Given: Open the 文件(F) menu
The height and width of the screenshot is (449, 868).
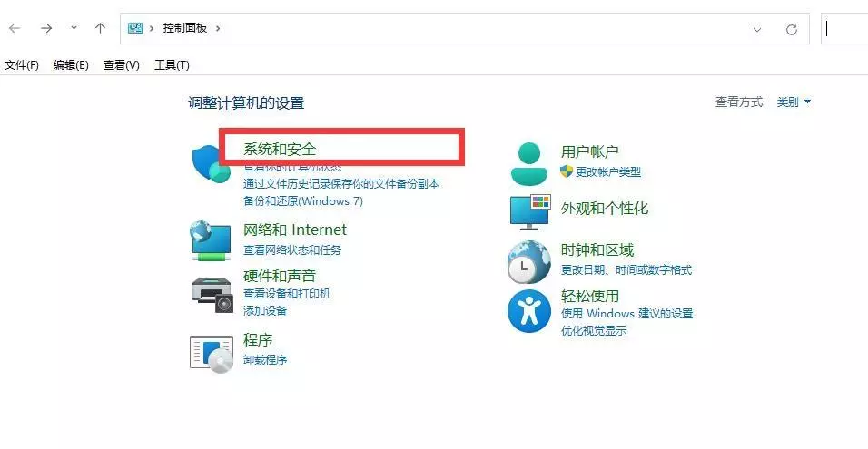Looking at the screenshot, I should (x=22, y=65).
